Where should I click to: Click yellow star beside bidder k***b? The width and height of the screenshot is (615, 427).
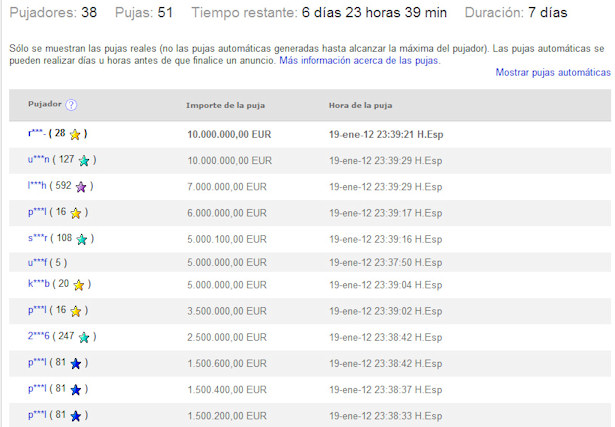[x=79, y=285]
